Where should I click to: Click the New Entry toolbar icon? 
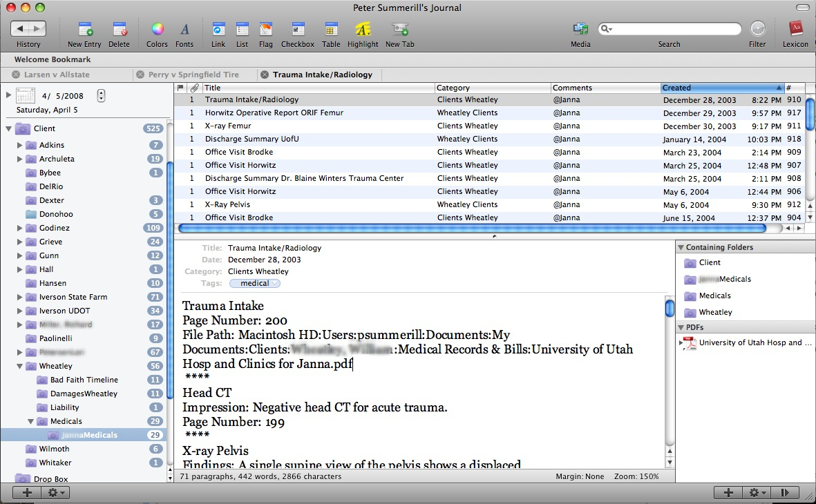point(85,29)
